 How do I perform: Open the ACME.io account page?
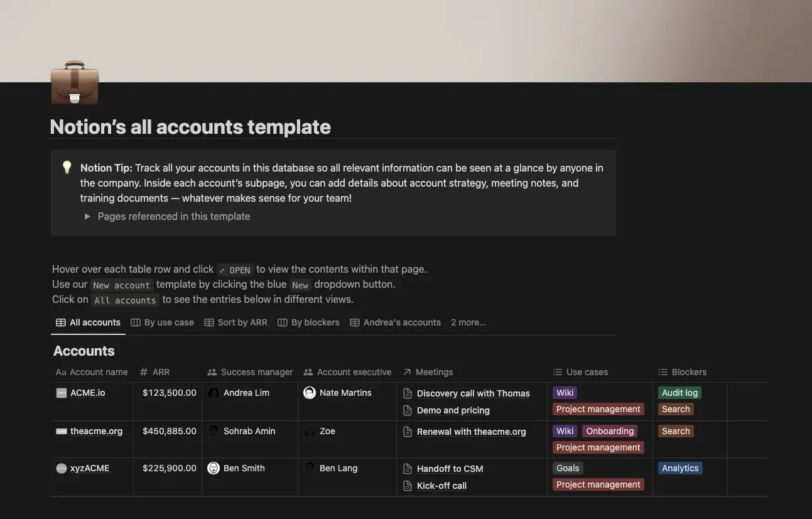click(88, 393)
